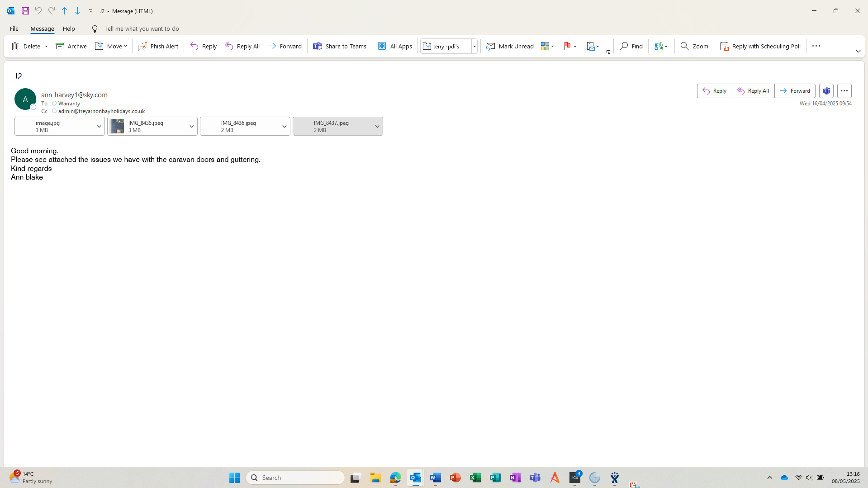Click the Tell me what you want field
This screenshot has height=488, width=868.
(x=141, y=28)
